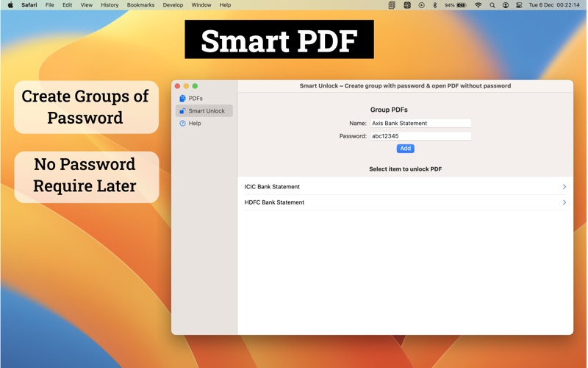The width and height of the screenshot is (588, 368).
Task: Expand the ICIC Bank Statement chevron
Action: [564, 187]
